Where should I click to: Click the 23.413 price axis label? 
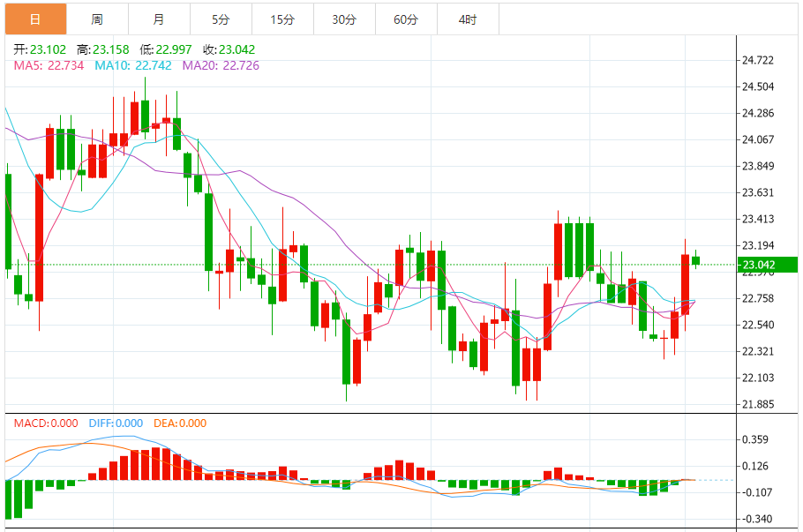(x=758, y=219)
